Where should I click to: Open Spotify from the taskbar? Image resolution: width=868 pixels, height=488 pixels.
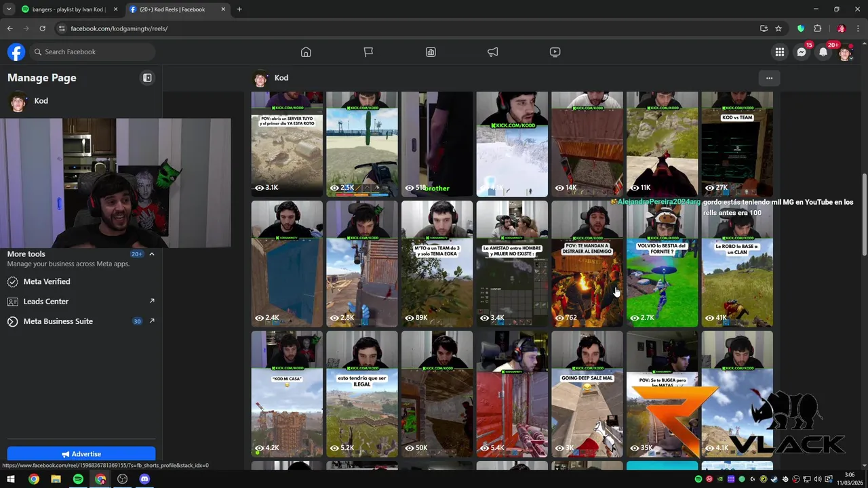click(x=78, y=479)
